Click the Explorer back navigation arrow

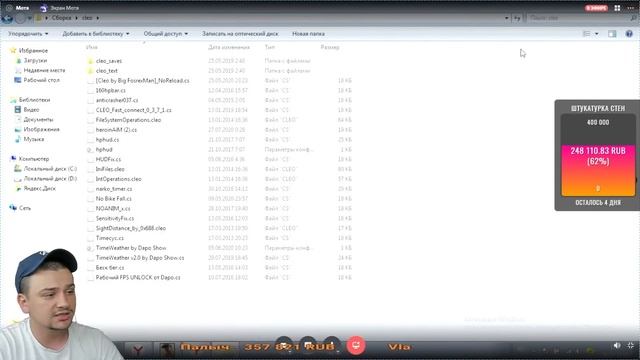pyautogui.click(x=7, y=18)
